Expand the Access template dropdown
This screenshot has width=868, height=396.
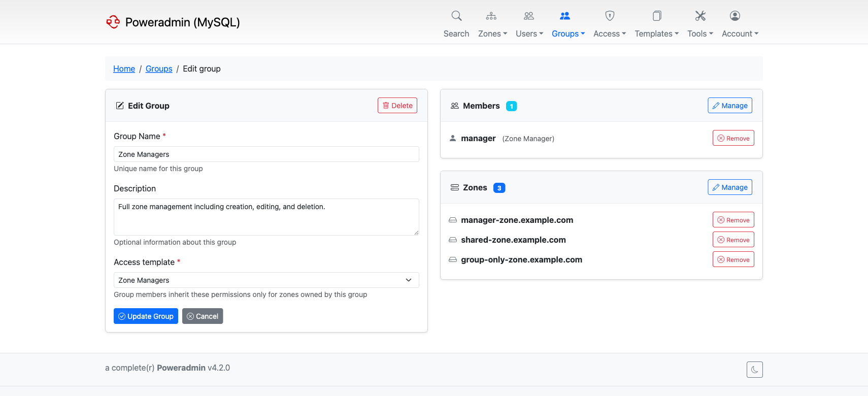tap(266, 280)
